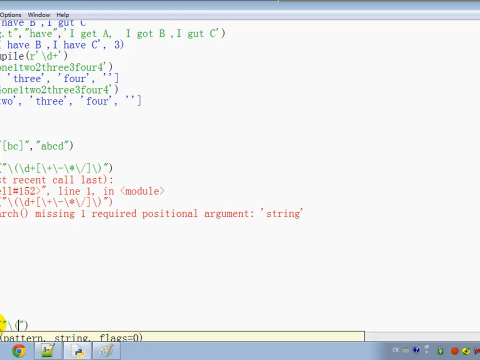Click the "[bc]","abcd" code line
This screenshot has height=360, width=480.
[x=37, y=146]
